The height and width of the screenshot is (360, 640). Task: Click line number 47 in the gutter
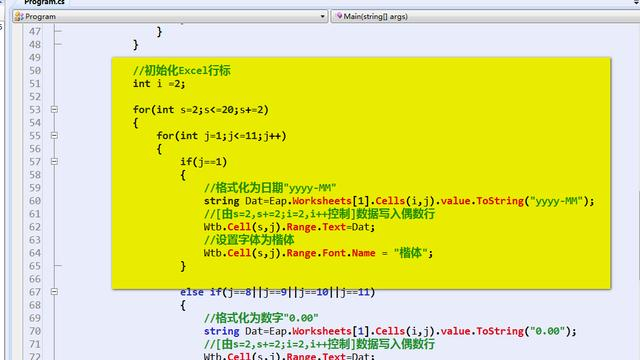tap(35, 31)
